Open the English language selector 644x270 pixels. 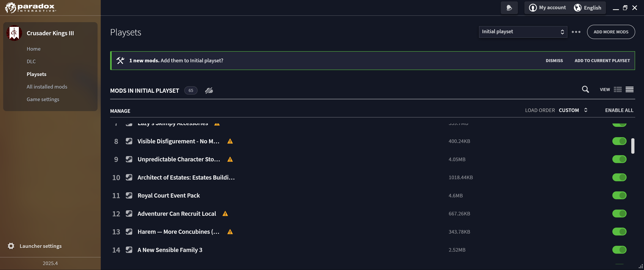click(x=587, y=8)
